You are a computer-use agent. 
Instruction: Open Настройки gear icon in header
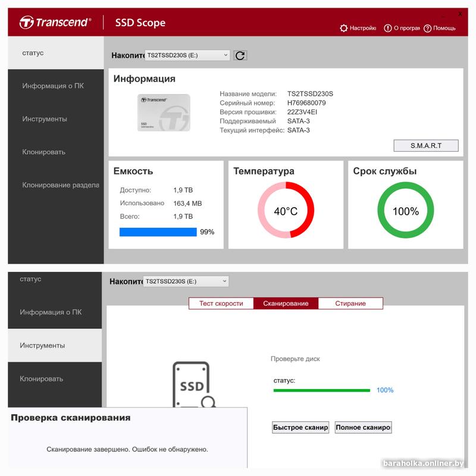[343, 28]
